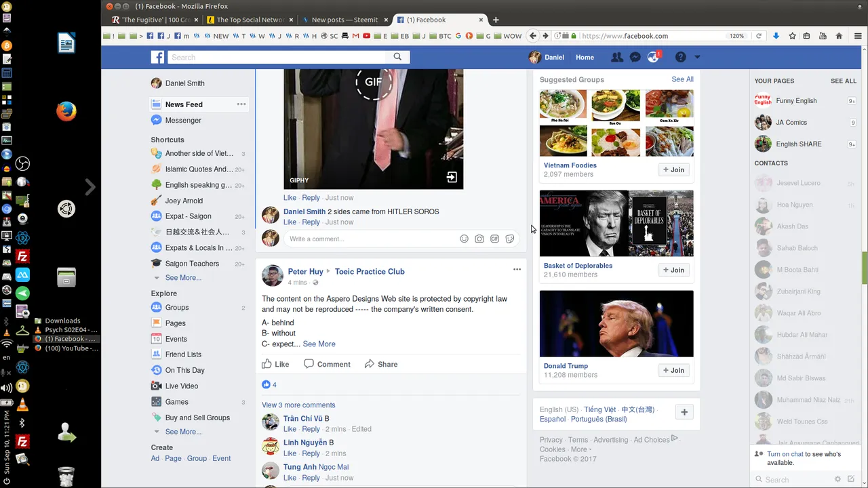Image resolution: width=868 pixels, height=488 pixels.
Task: Join the Donald Trump group
Action: pyautogui.click(x=674, y=370)
